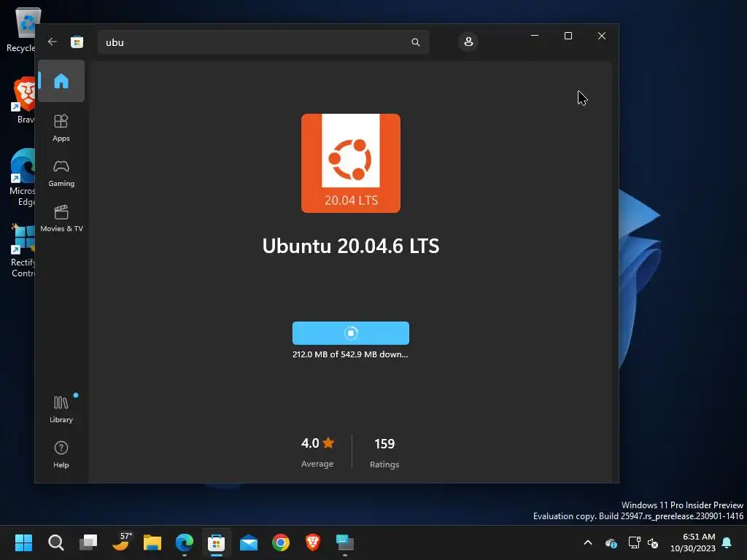Select the Brave desktop shortcut
The height and width of the screenshot is (560, 747).
(x=23, y=101)
